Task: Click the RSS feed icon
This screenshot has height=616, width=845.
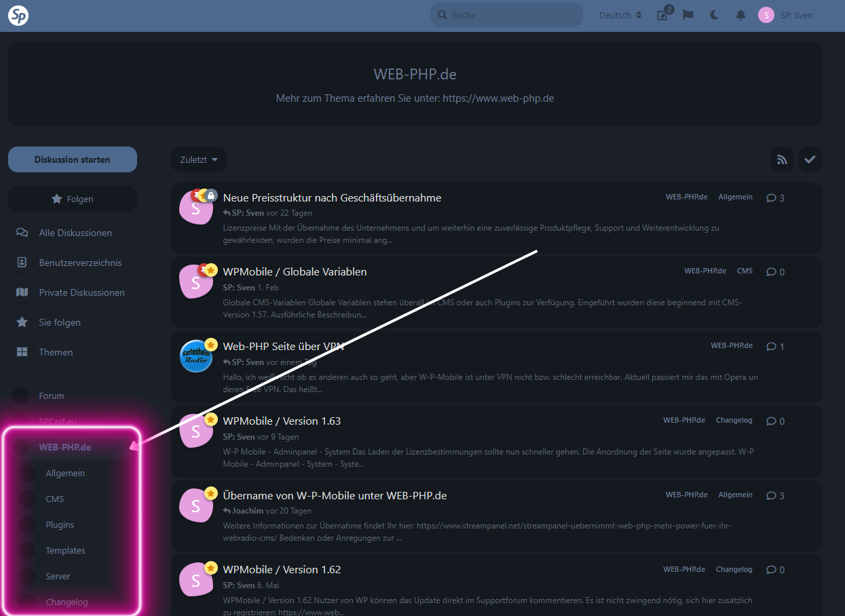Action: click(x=783, y=159)
